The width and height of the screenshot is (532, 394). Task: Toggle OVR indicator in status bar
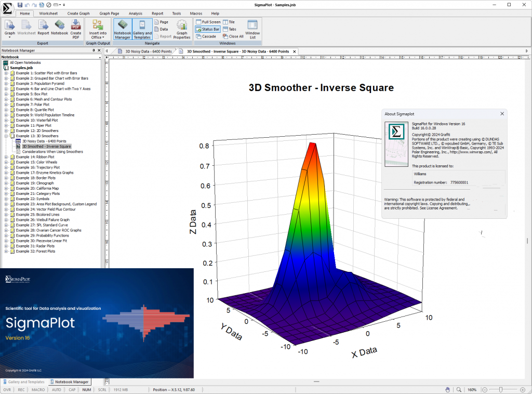point(7,390)
